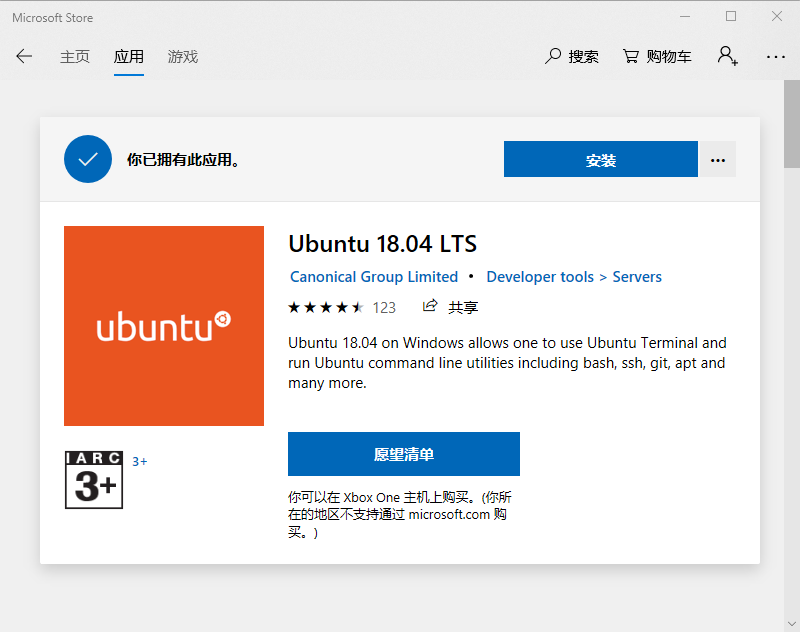The image size is (800, 632).
Task: Click the Ubuntu 18.04 LTS title
Action: [x=382, y=244]
